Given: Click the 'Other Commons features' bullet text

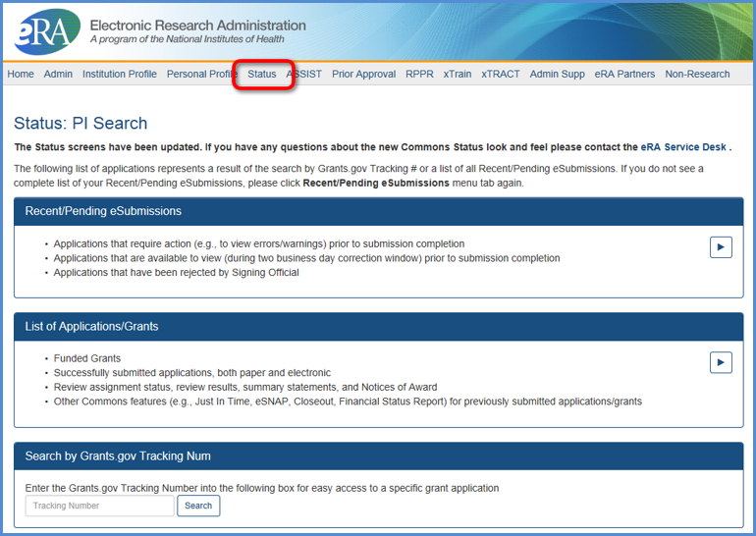Looking at the screenshot, I should click(x=348, y=402).
